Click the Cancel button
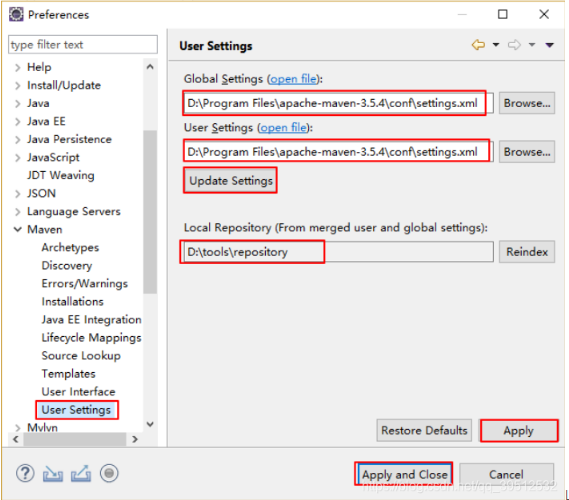Screen dimensions: 569x500 (506, 474)
